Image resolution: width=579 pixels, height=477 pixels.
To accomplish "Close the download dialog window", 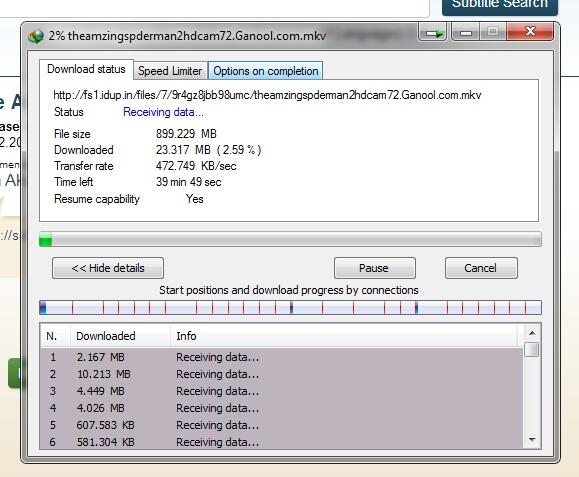I will [530, 32].
